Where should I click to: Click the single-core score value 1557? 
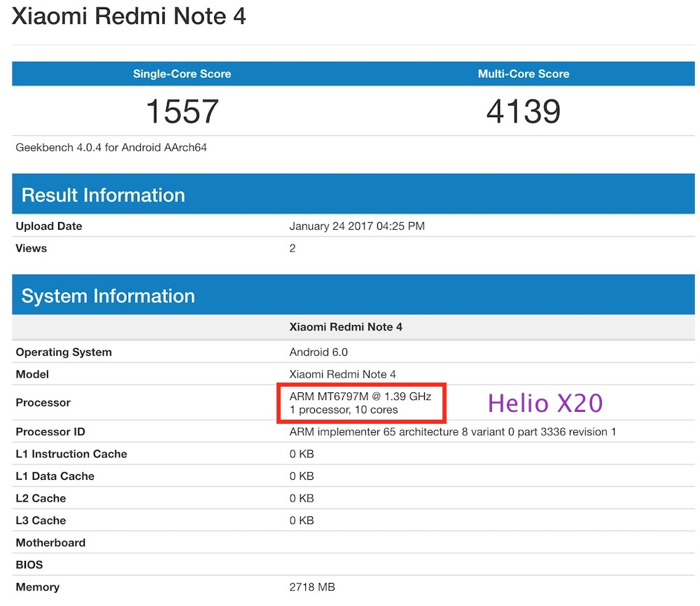pyautogui.click(x=182, y=111)
